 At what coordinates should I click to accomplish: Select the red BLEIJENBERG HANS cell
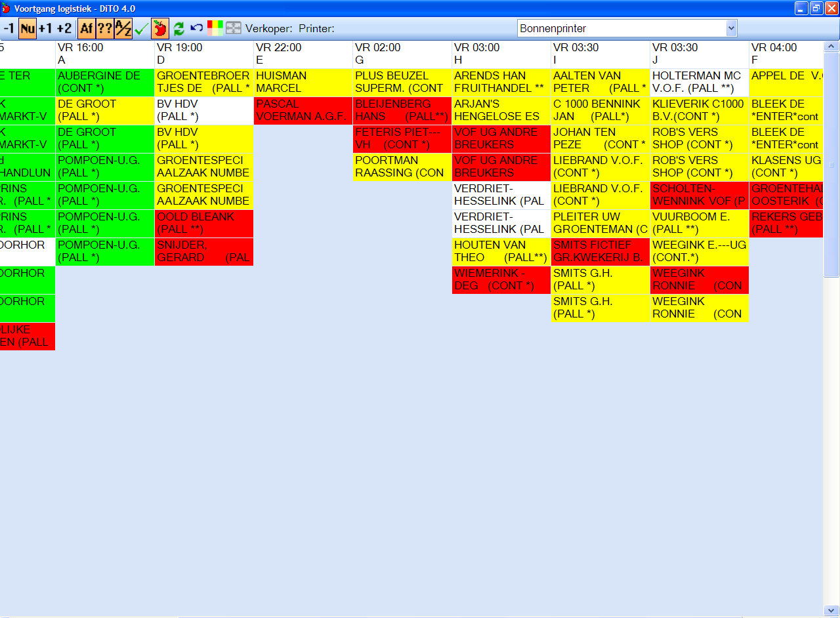point(402,110)
